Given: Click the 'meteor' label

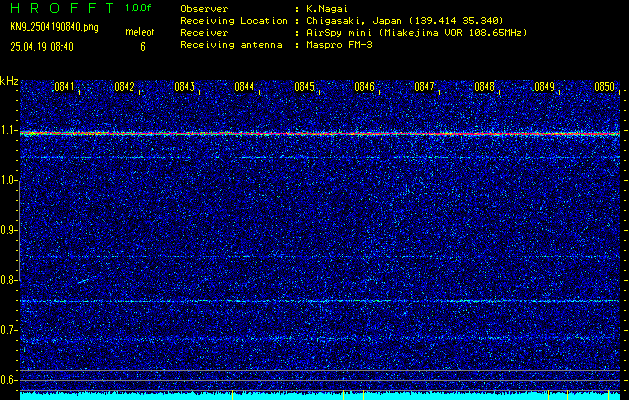Looking at the screenshot, I should tap(140, 32).
